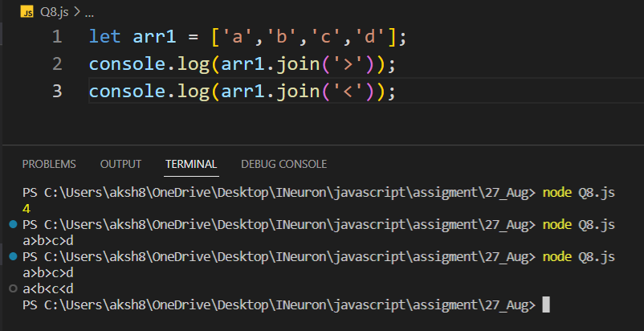Click the a<b<c<d terminal output
This screenshot has height=331, width=644.
tap(48, 289)
